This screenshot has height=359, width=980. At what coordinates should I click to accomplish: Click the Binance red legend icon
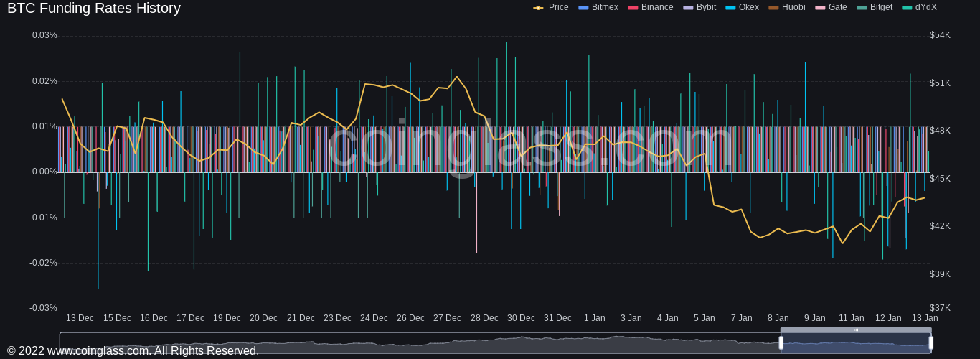point(633,8)
